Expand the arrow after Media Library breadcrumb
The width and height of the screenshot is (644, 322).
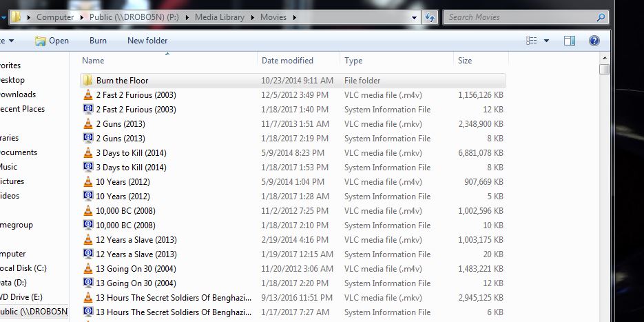252,17
